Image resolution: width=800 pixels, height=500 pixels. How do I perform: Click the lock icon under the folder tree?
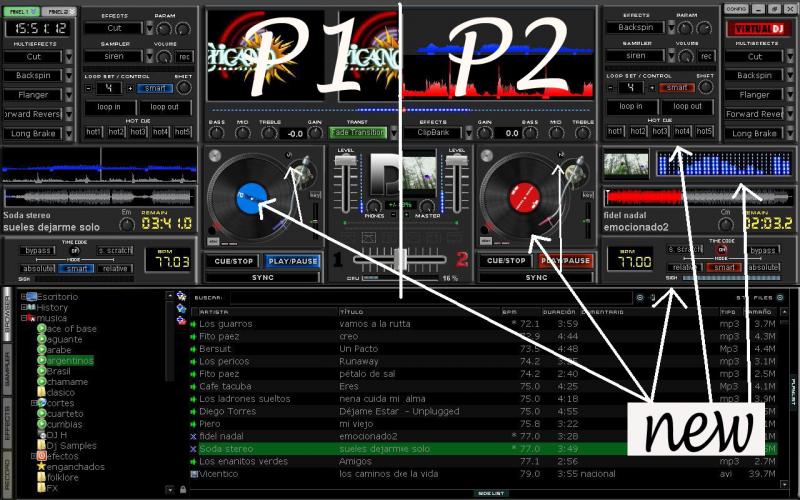coord(183,489)
